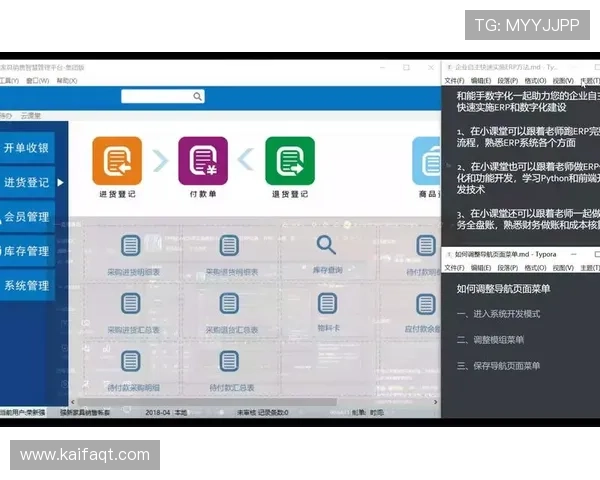Viewport: 600px width, 480px height.
Task: Open the 待付款采购明细 report icon
Action: click(130, 361)
